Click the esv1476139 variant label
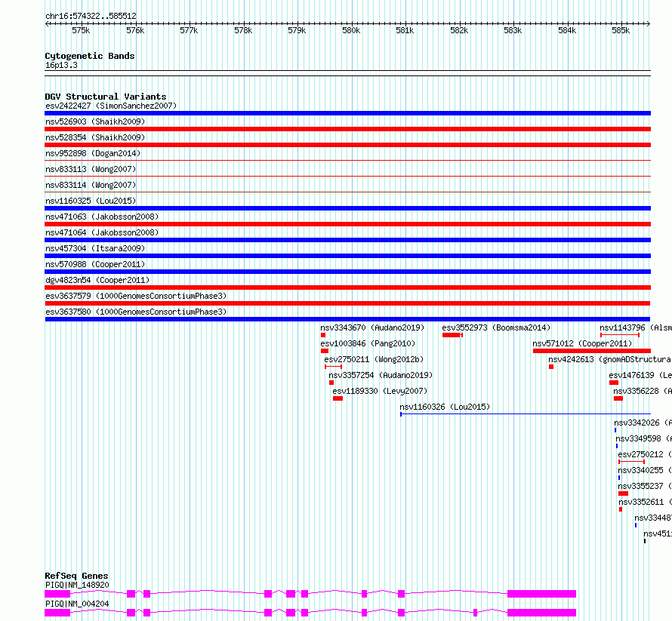672x621 pixels. coord(640,375)
